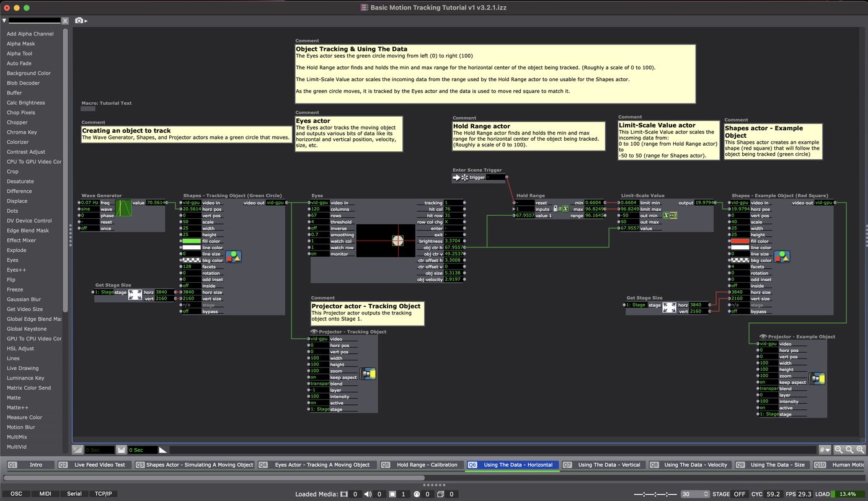Click the Enter Scene Trigger arrow icon
Viewport: 868px width, 501px height.
[x=457, y=177]
